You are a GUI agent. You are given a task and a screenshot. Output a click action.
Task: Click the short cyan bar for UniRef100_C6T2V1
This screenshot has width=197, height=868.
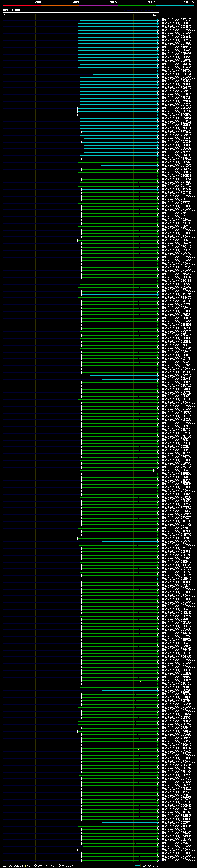pyautogui.click(x=130, y=165)
